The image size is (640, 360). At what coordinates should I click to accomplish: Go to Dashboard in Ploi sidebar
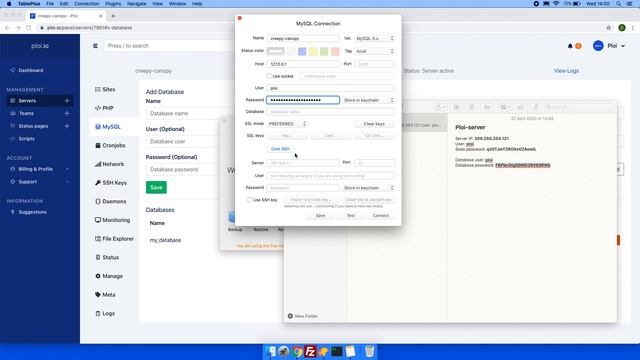tap(27, 70)
